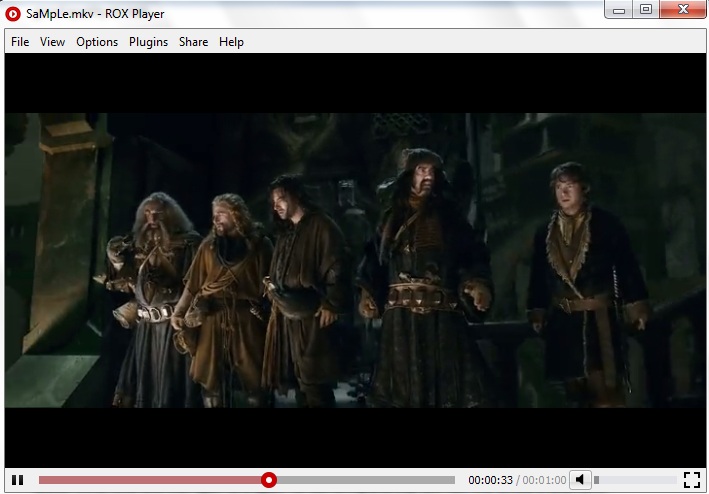Image resolution: width=709 pixels, height=494 pixels.
Task: Open the Share menu
Action: 194,42
